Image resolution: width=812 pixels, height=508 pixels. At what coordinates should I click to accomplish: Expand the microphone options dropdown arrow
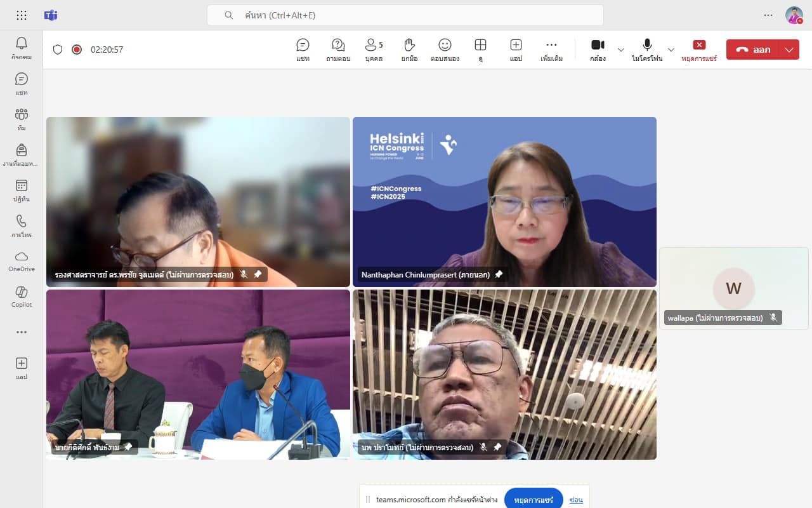click(671, 50)
